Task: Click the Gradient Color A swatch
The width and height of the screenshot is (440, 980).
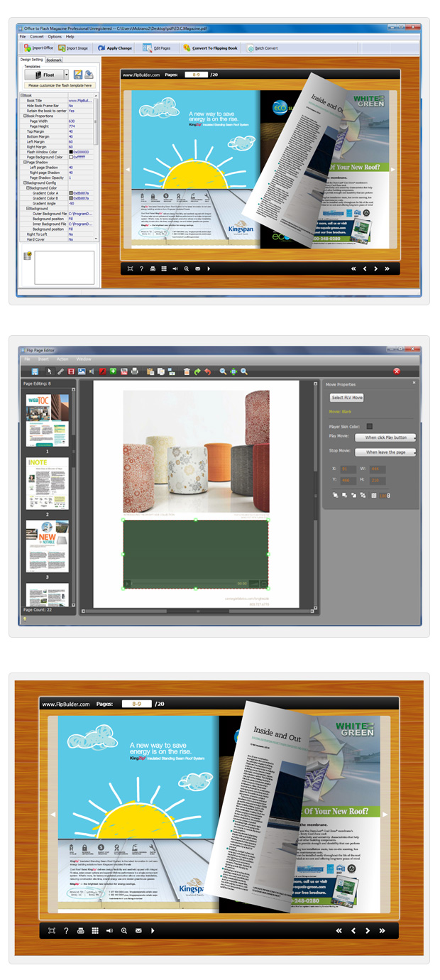Action: (x=71, y=193)
